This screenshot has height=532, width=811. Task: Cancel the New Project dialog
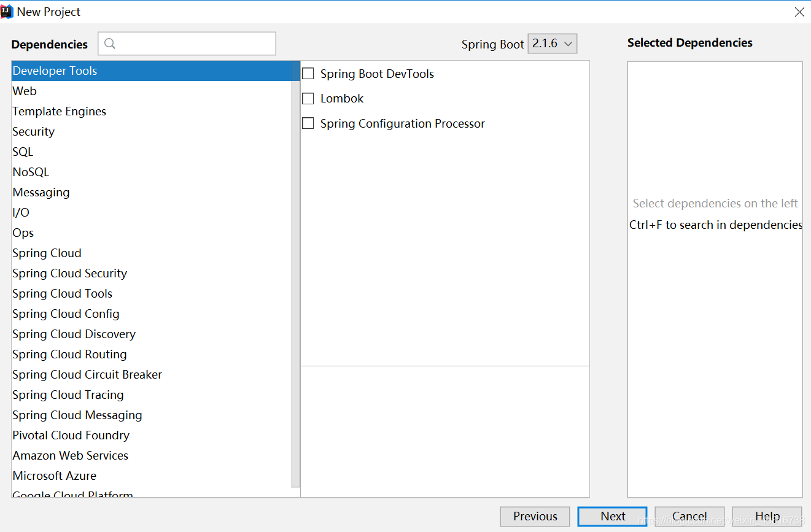(689, 516)
